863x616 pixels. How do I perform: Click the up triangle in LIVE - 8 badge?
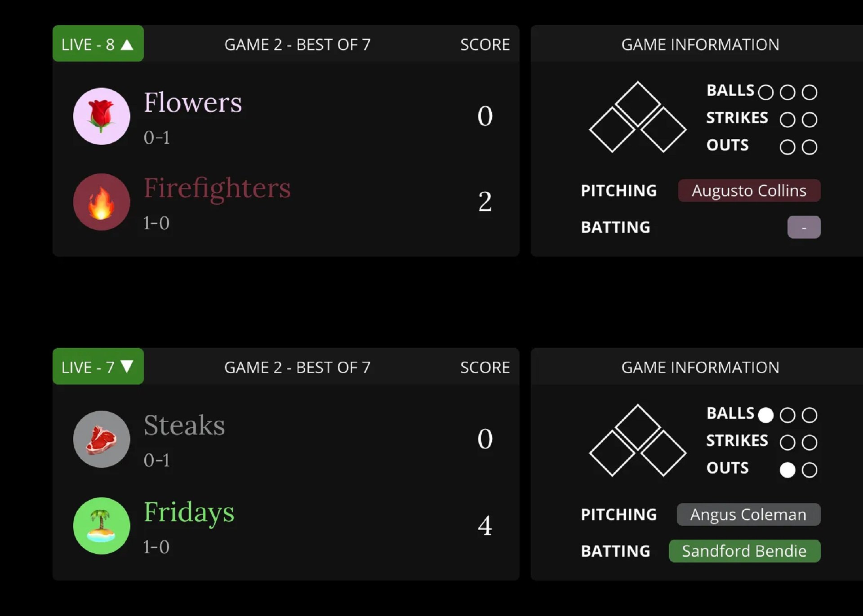tap(127, 44)
